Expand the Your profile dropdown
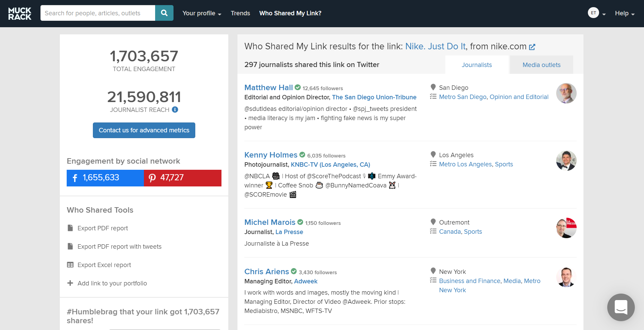The width and height of the screenshot is (644, 330). tap(202, 13)
